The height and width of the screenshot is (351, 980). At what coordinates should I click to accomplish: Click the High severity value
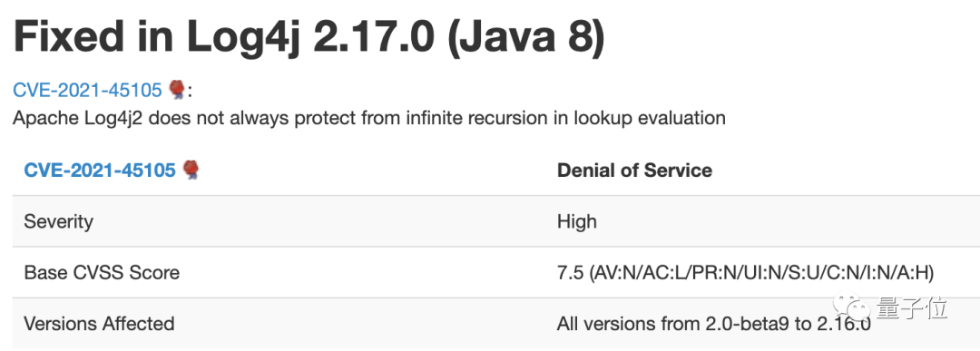[x=577, y=221]
